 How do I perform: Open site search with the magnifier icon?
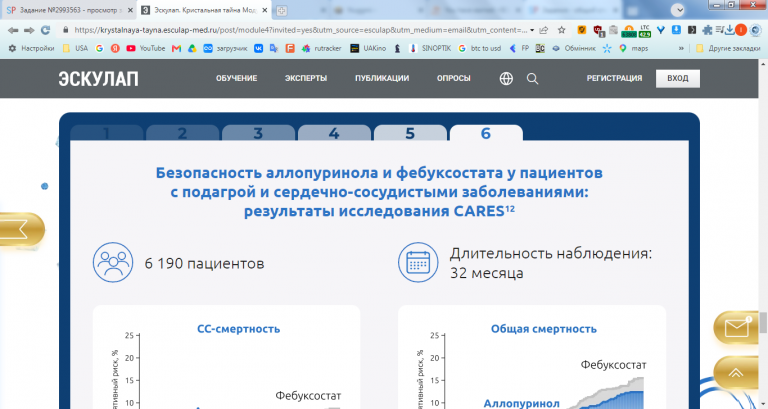pos(532,78)
